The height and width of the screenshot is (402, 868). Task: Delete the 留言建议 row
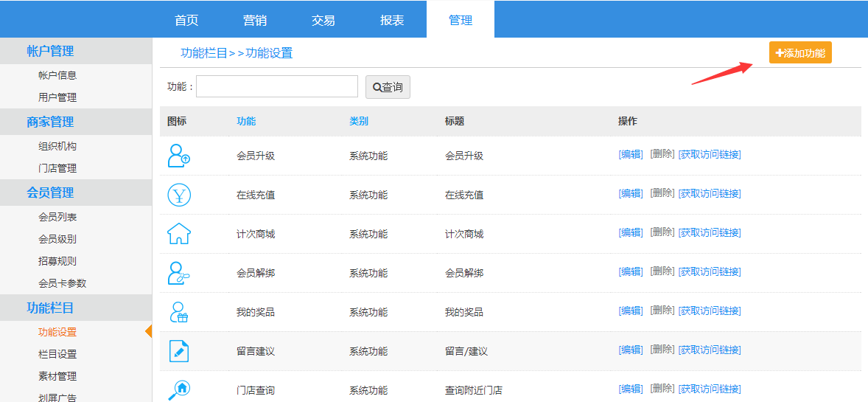(x=662, y=350)
